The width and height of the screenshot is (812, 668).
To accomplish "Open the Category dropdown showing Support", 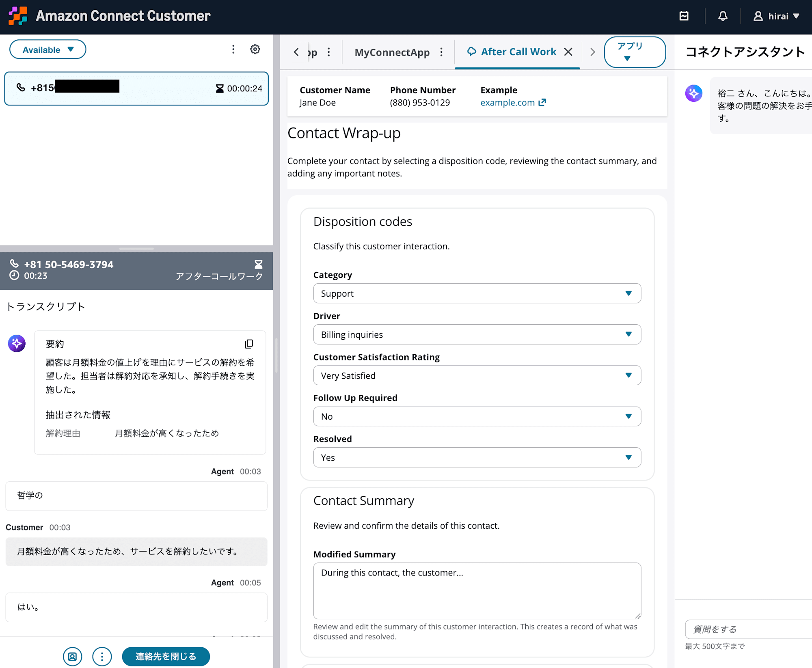I will point(477,293).
